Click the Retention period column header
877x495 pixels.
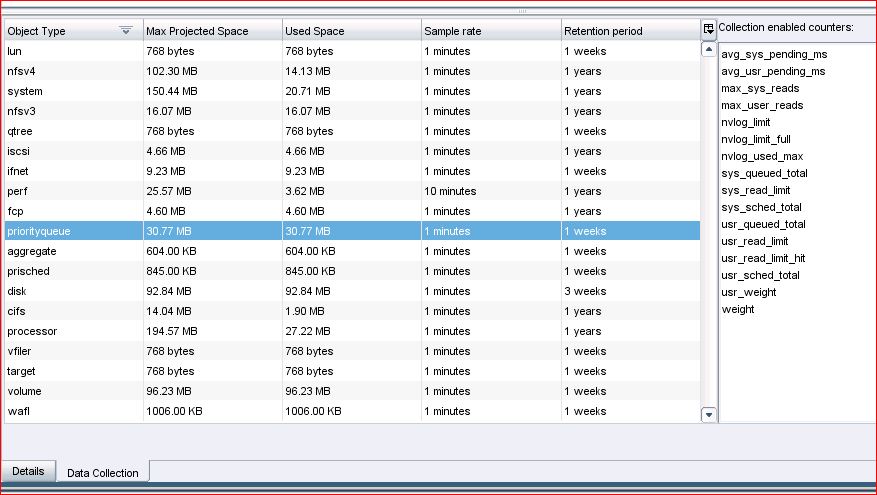pos(628,31)
